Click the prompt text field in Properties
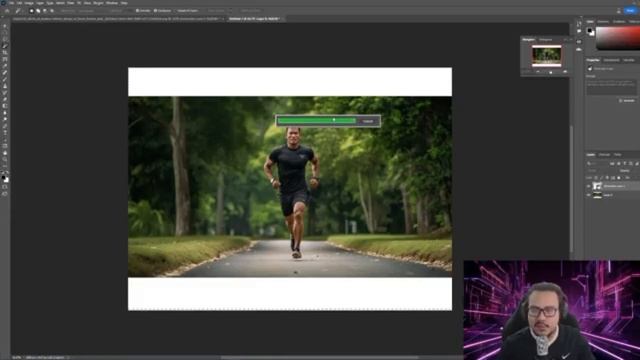 click(x=611, y=87)
